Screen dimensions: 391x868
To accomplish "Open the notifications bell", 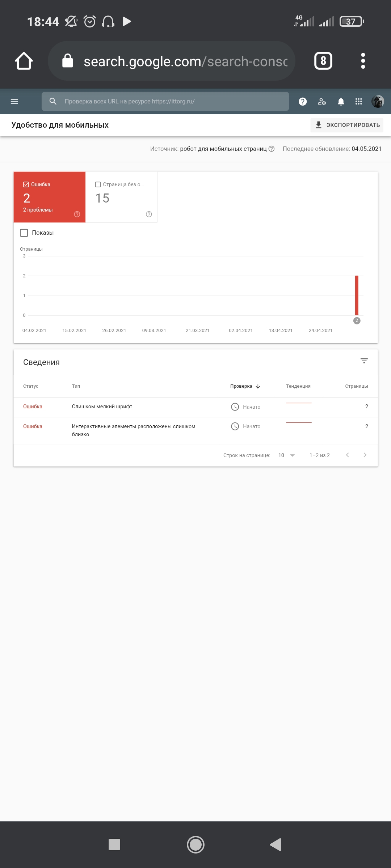I will point(341,102).
